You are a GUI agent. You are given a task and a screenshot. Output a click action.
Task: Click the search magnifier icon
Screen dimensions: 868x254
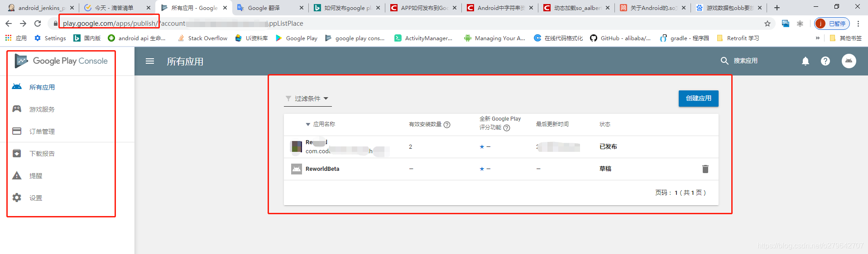(x=724, y=61)
